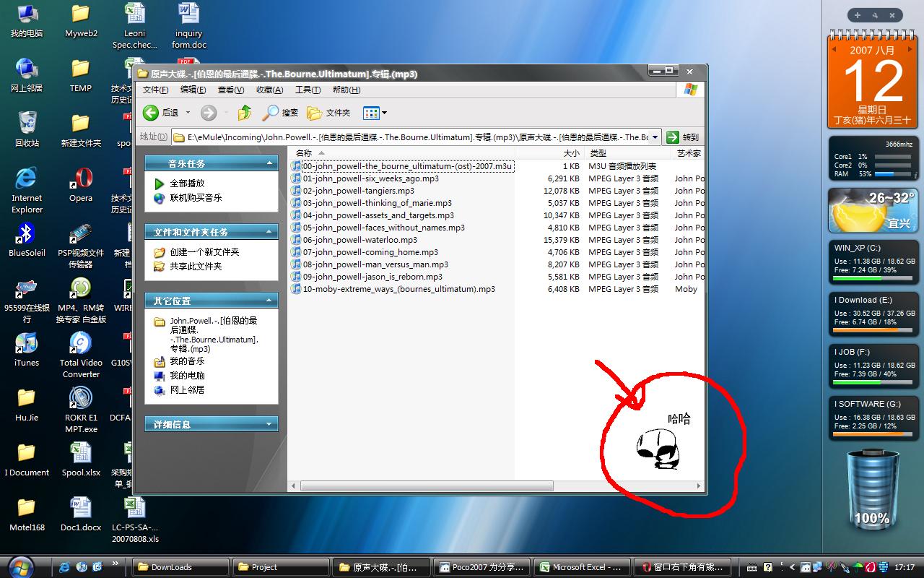
Task: Select the inquiry form.doc desktop icon
Action: [189, 26]
